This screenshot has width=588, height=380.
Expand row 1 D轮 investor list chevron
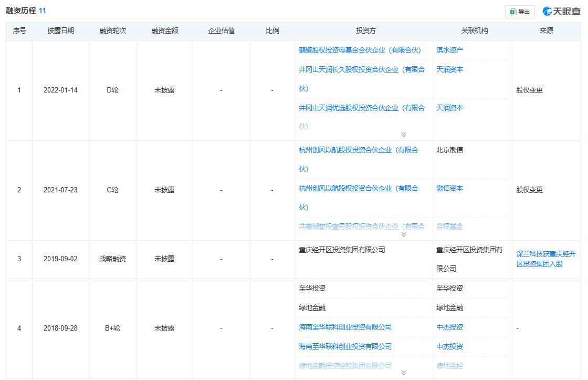(404, 135)
